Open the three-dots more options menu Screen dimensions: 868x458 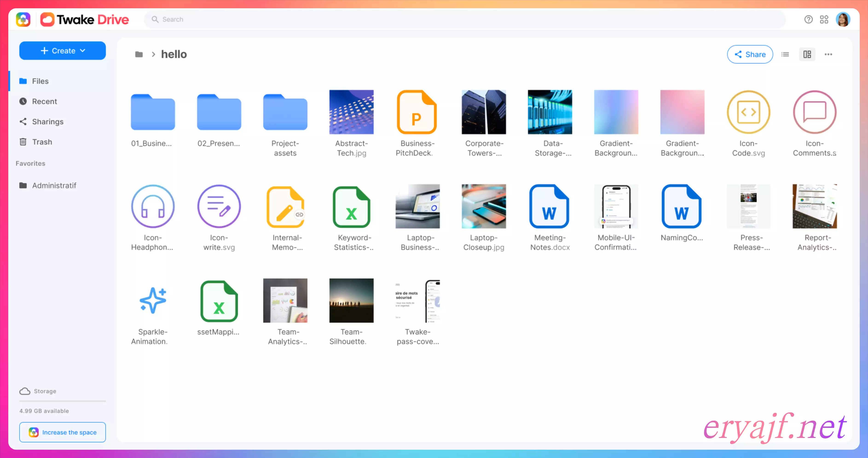[x=828, y=54]
